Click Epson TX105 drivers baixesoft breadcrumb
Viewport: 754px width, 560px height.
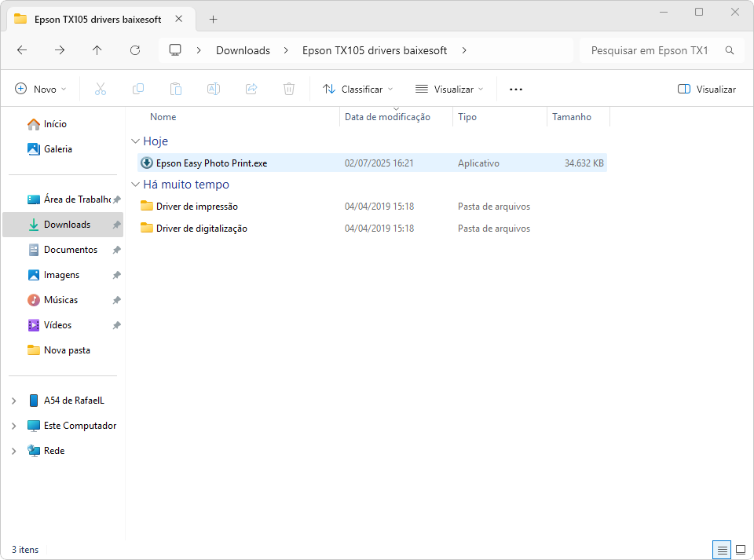(x=375, y=50)
